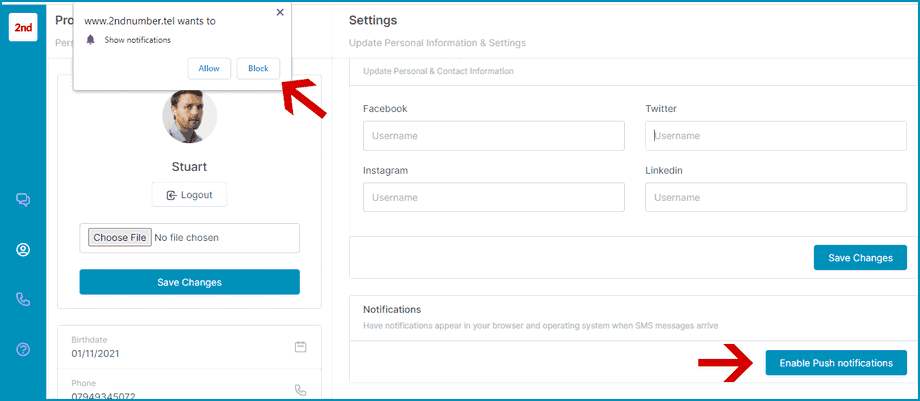
Task: Open the profile sidebar icon
Action: tap(23, 250)
